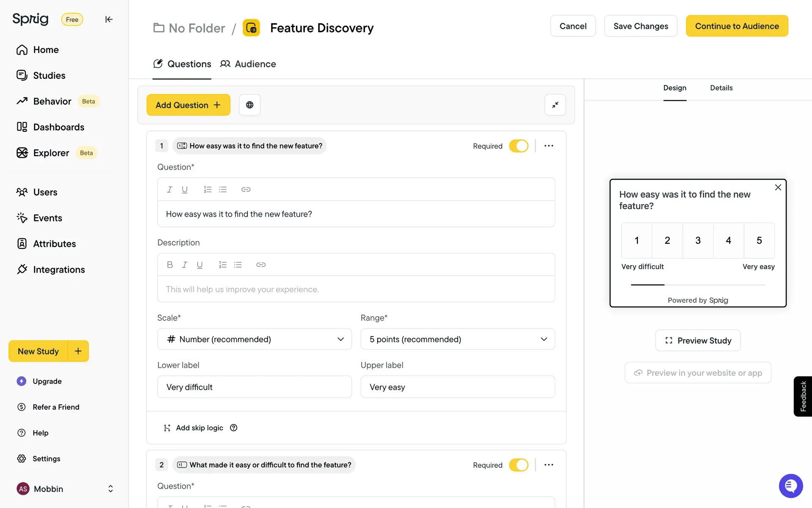Expand the Mobbin account switcher
The height and width of the screenshot is (508, 812).
(x=110, y=489)
